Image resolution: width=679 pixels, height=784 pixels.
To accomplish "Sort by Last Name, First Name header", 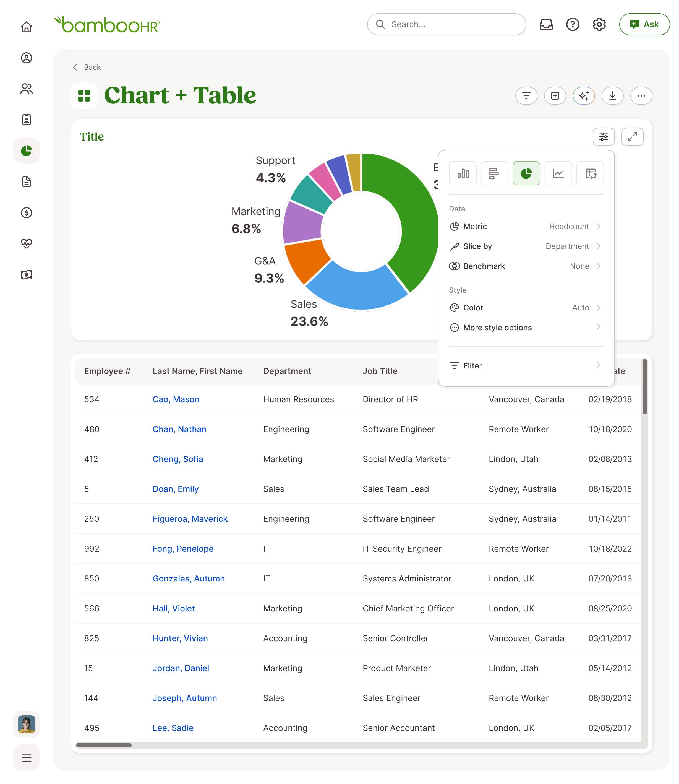I will click(x=197, y=371).
